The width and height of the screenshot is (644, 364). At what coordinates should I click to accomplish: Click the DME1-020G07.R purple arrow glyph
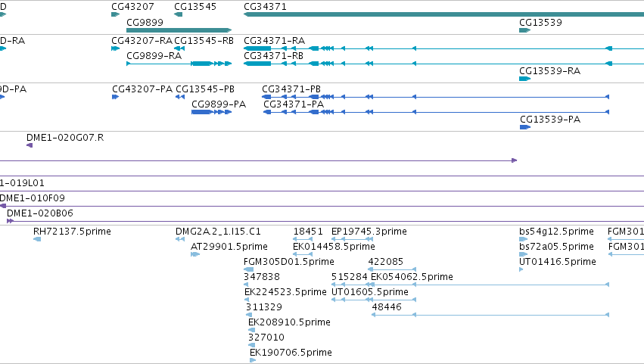[30, 145]
